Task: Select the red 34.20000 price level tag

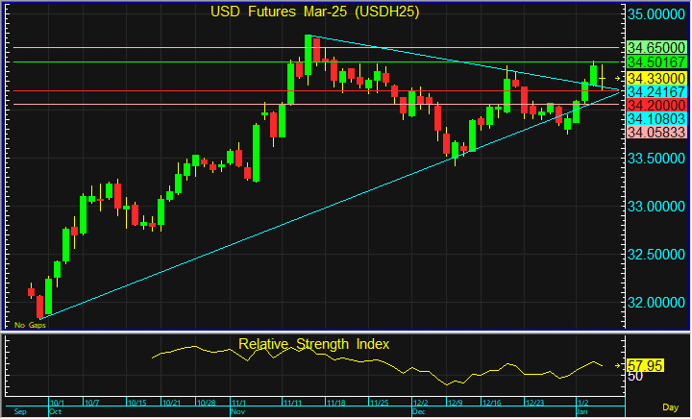Action: [x=655, y=104]
